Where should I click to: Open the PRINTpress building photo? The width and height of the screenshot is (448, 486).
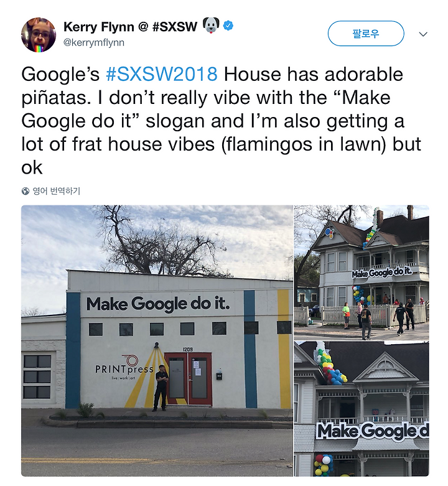pos(157,340)
